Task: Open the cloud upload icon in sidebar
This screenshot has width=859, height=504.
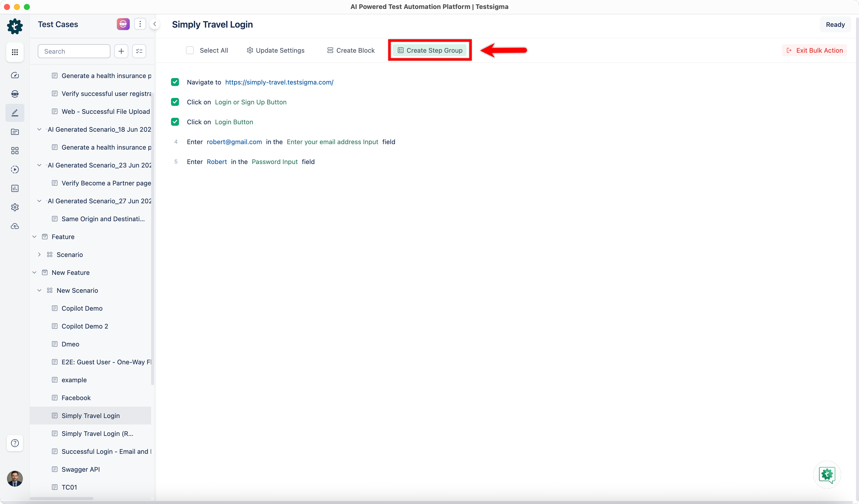Action: click(x=15, y=226)
